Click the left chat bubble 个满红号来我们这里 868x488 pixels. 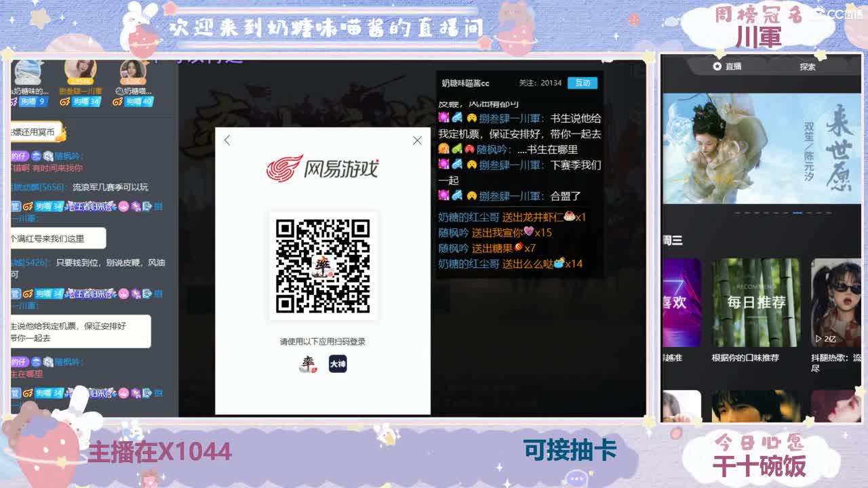(x=58, y=239)
